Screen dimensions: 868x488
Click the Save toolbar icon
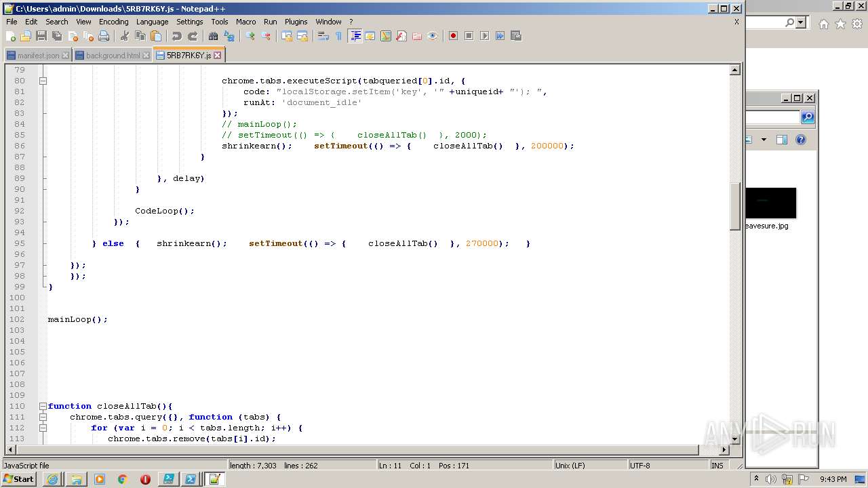(x=41, y=36)
